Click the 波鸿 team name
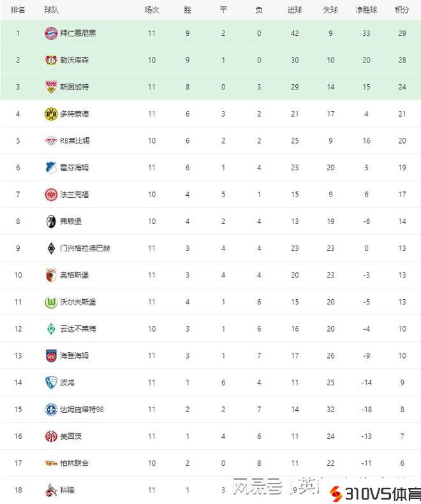Viewport: 421px width, 504px height. (67, 383)
